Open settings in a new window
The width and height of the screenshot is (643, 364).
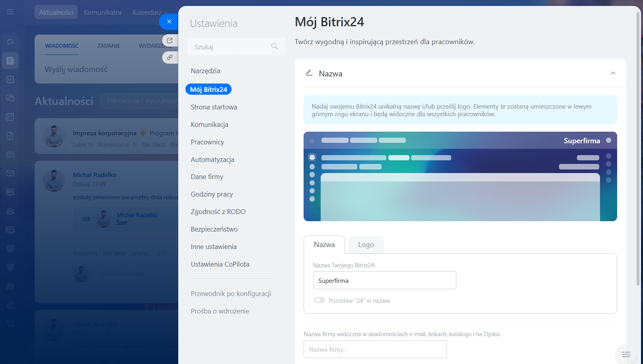(x=170, y=40)
